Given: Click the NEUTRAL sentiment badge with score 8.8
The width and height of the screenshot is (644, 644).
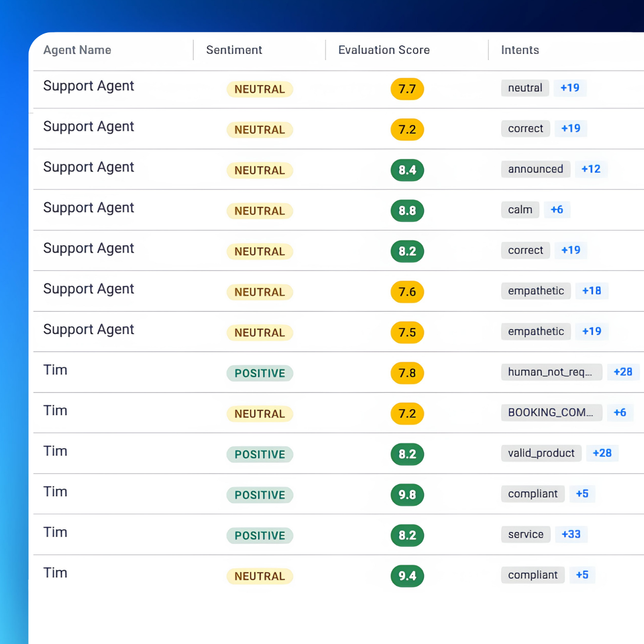Looking at the screenshot, I should pyautogui.click(x=260, y=211).
